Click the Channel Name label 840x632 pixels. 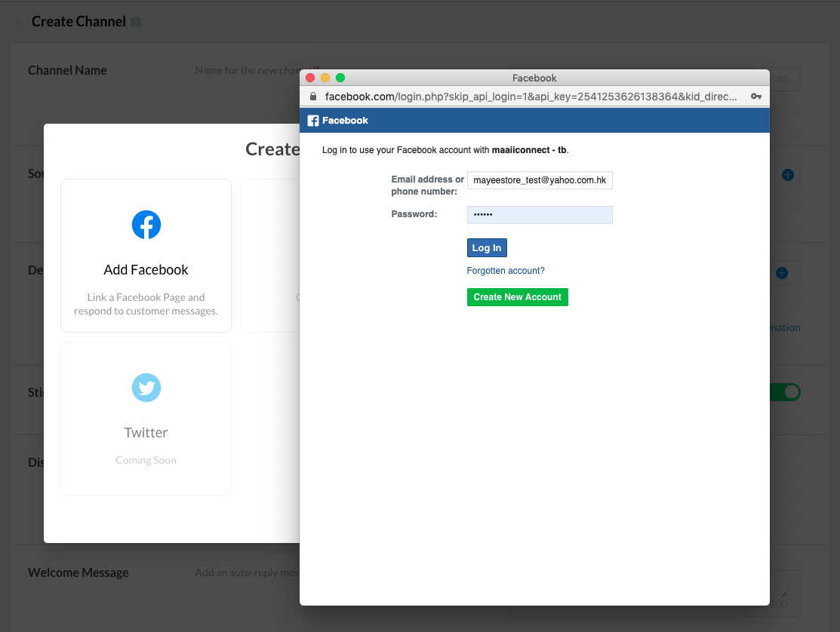click(67, 71)
